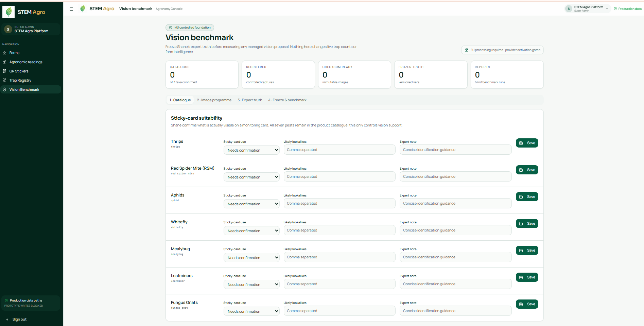
Task: Open Red Spider Mite sticky-card use dropdown
Action: (x=251, y=177)
